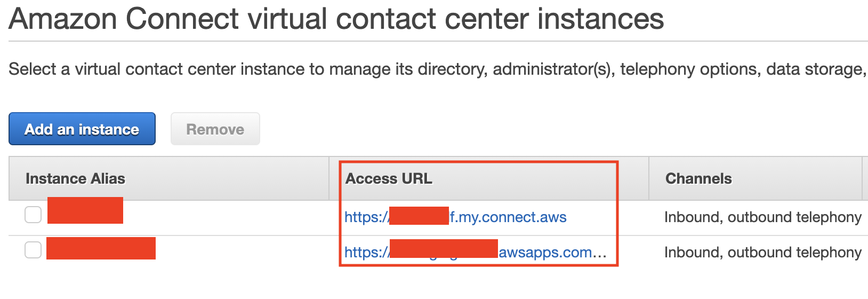Select the second row's redacted instance alias
The height and width of the screenshot is (299, 868).
(101, 248)
